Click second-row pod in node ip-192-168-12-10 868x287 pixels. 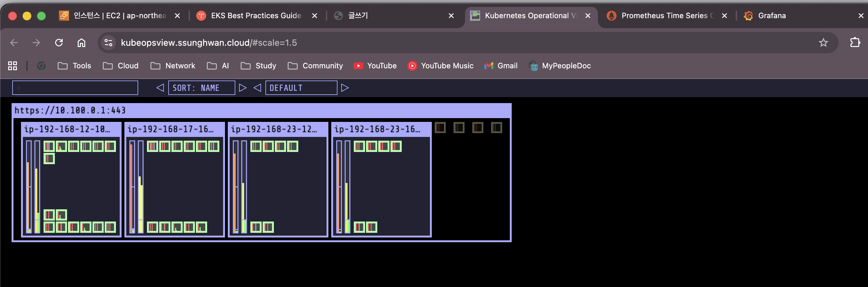[49, 159]
